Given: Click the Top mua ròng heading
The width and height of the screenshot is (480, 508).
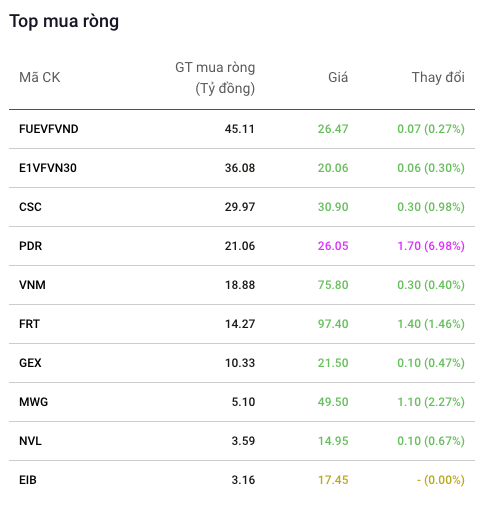Looking at the screenshot, I should pos(64,21).
